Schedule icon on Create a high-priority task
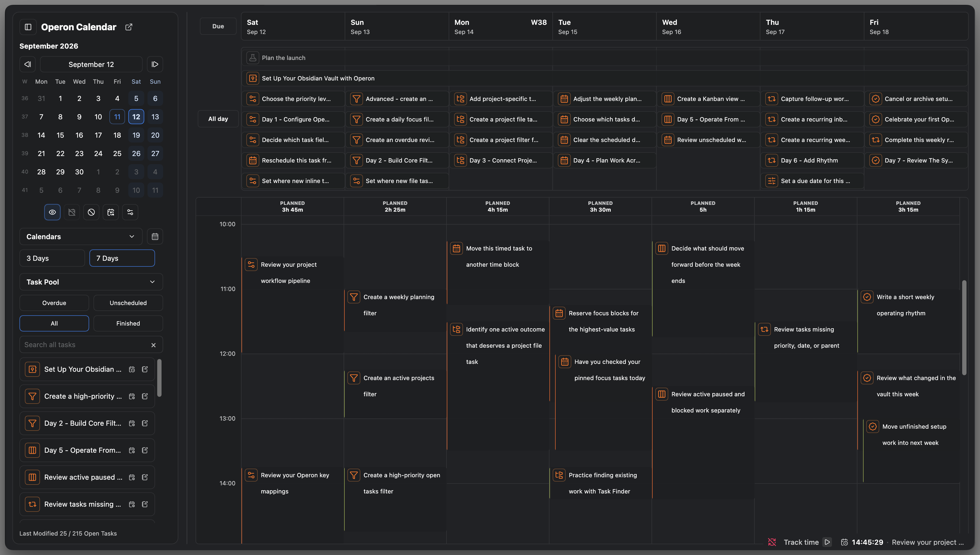 click(132, 397)
